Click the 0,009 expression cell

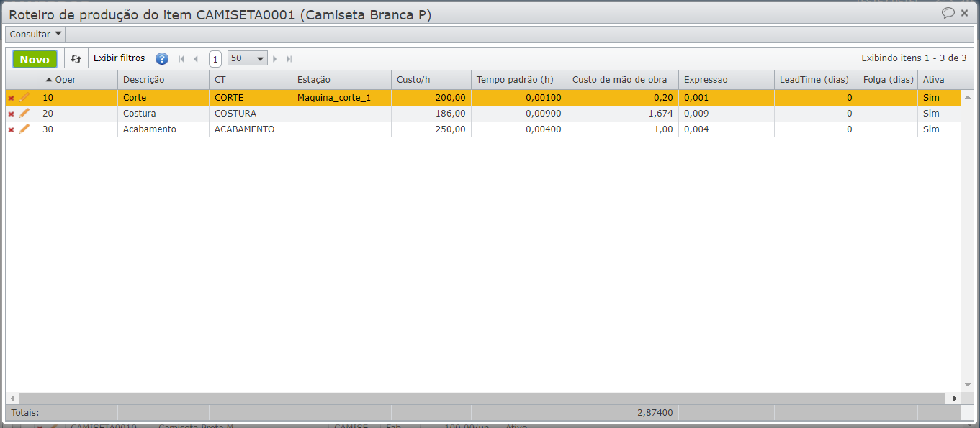coord(727,114)
